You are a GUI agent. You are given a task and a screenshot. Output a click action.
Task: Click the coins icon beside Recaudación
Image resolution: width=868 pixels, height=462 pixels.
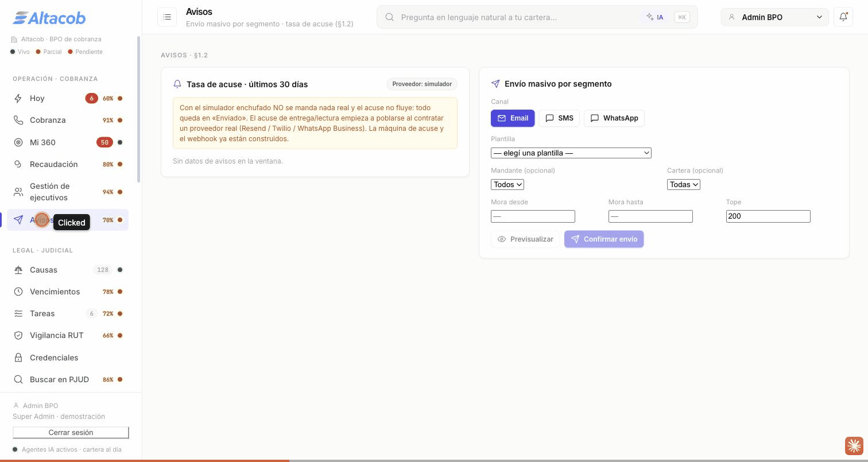[x=18, y=164]
